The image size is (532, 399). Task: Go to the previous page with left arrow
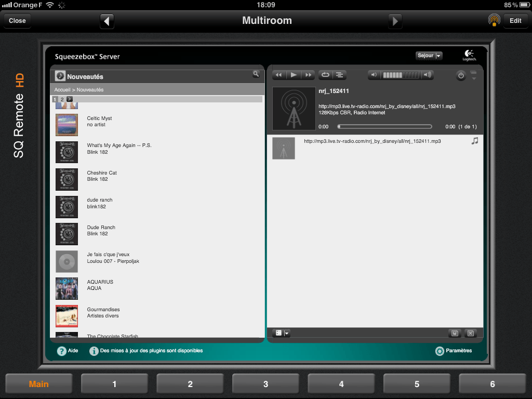click(107, 21)
